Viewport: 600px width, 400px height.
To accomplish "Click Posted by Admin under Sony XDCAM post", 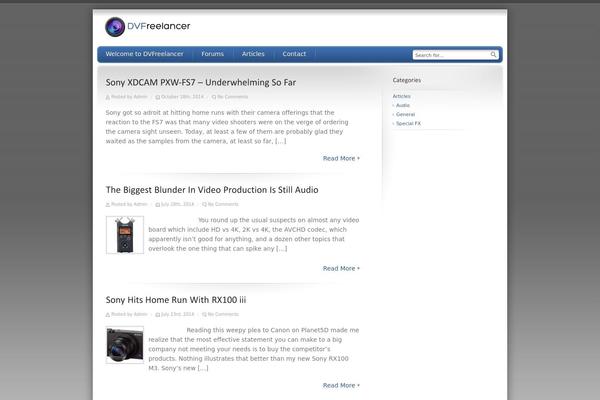I will [127, 97].
